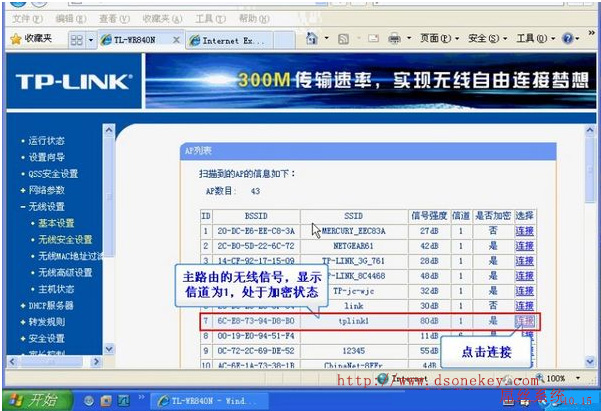Click main page scroll down arrow
The image size is (601, 411).
[590, 361]
